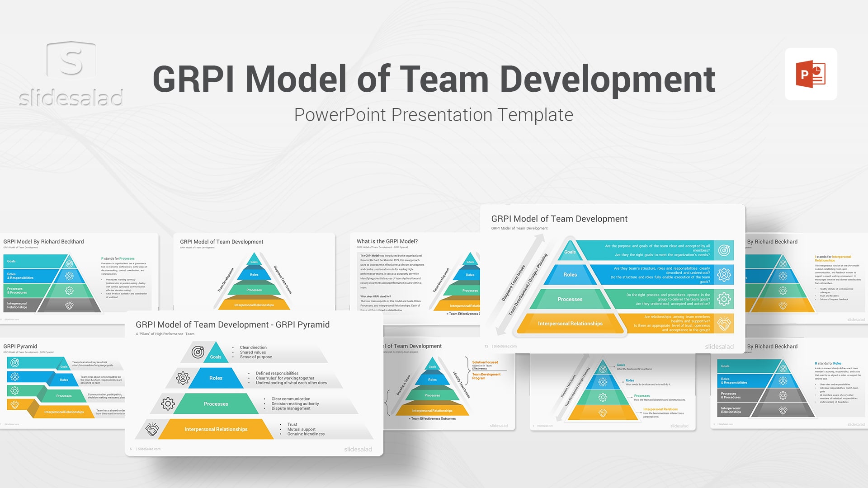The width and height of the screenshot is (868, 488).
Task: Click 'Genuine friendliness' bullet text
Action: [306, 434]
